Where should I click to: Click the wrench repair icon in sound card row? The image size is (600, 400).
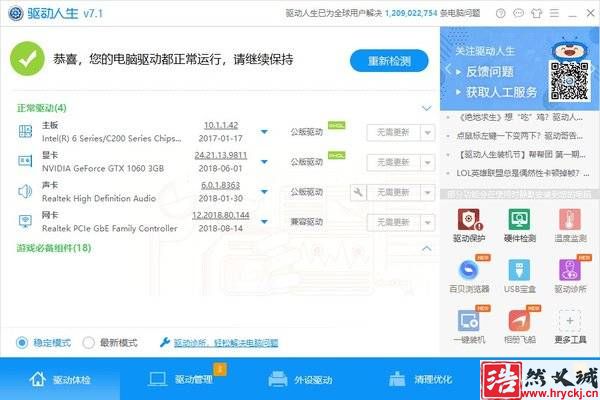(358, 192)
